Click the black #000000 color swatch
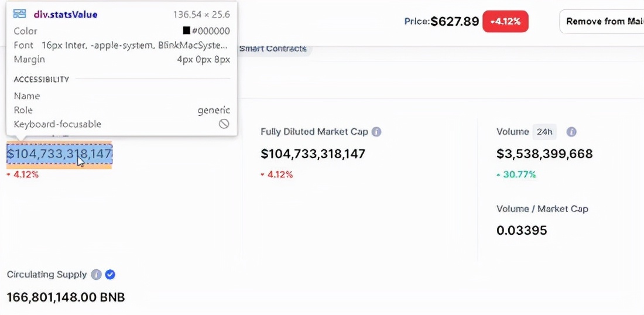The height and width of the screenshot is (315, 644). pos(186,30)
